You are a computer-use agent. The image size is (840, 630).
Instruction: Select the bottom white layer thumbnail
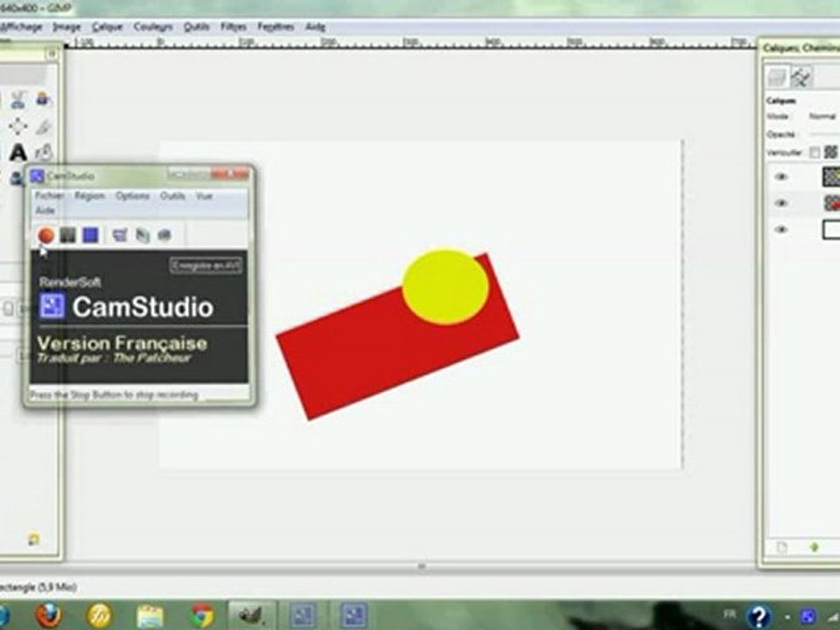(831, 230)
